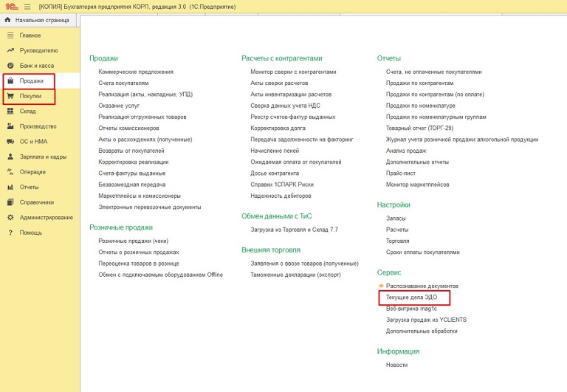Click the Зарплата и кадры person icon
The image size is (567, 392).
pyautogui.click(x=10, y=157)
